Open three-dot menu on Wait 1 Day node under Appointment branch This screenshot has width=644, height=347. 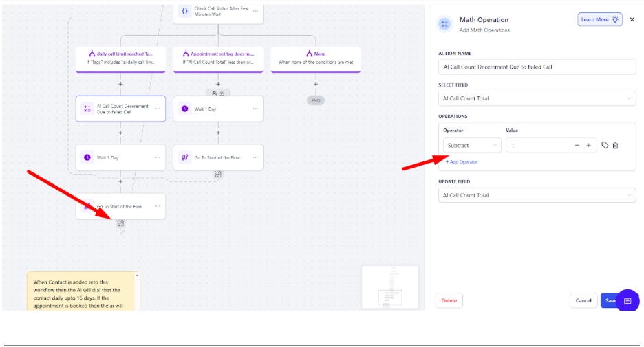[x=255, y=109]
